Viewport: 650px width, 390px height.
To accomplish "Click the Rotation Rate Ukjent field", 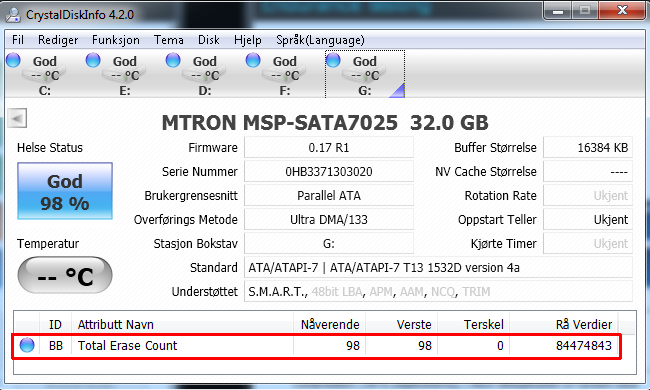I will pos(588,196).
